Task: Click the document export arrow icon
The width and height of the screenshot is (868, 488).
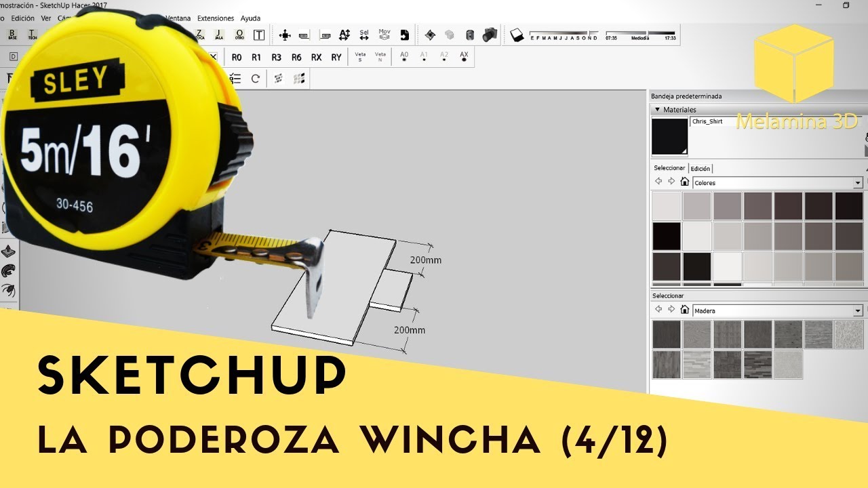Action: [405, 35]
